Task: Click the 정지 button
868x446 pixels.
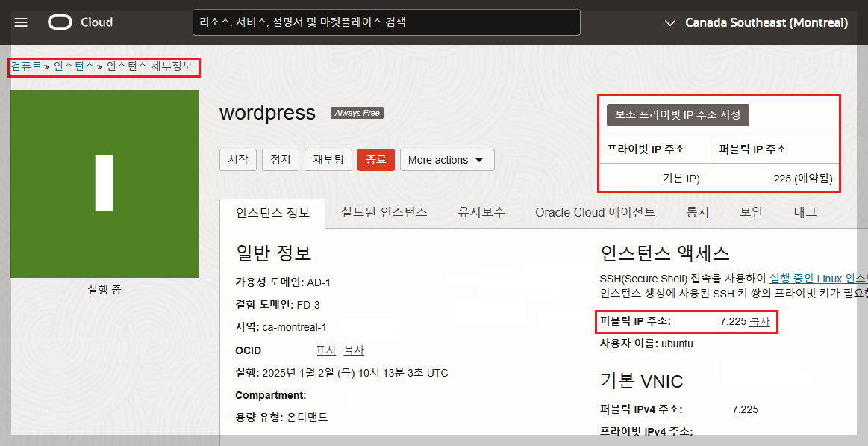Action: point(281,160)
